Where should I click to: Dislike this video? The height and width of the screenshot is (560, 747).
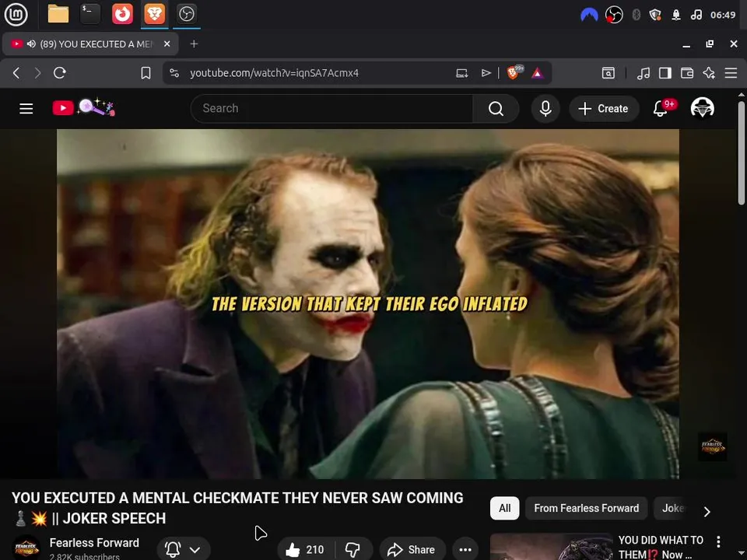pyautogui.click(x=353, y=550)
